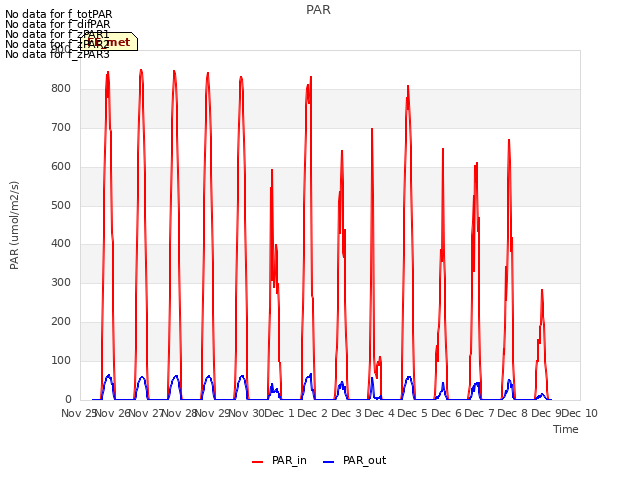Click the 300 y-axis tick label
Screen dimensions: 640x480
point(61,282)
